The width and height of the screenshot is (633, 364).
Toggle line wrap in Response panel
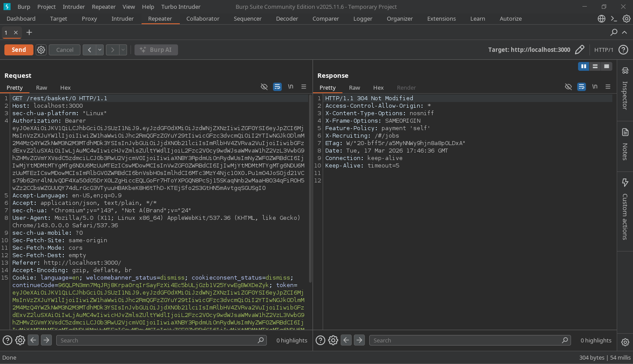pyautogui.click(x=581, y=87)
